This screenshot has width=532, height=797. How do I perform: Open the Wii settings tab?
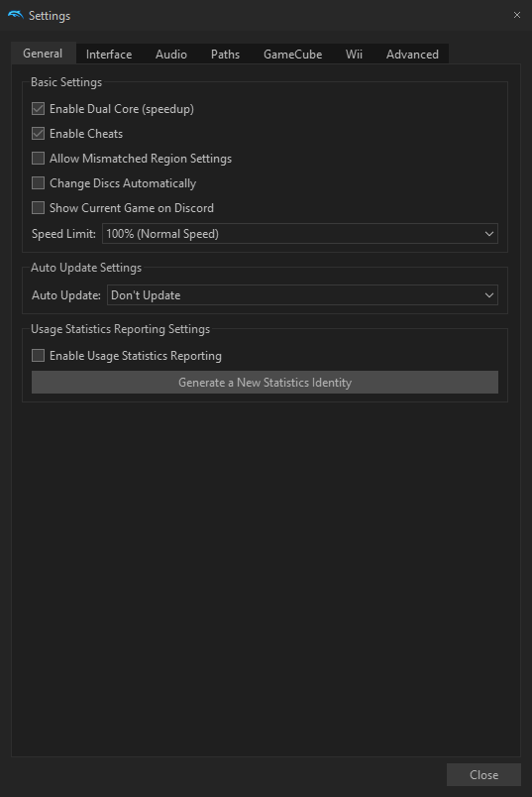pyautogui.click(x=354, y=54)
